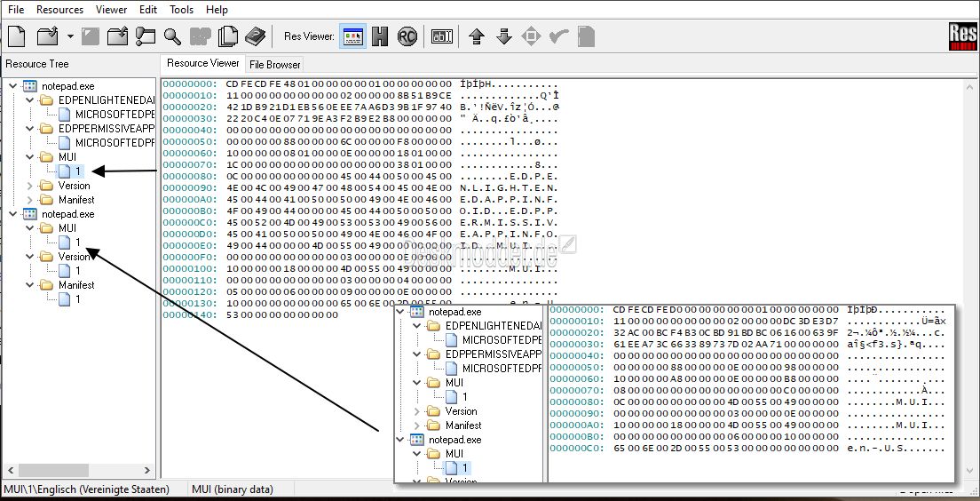Click the greyed-out page icon at toolbar end
The image size is (980, 501).
pyautogui.click(x=586, y=36)
